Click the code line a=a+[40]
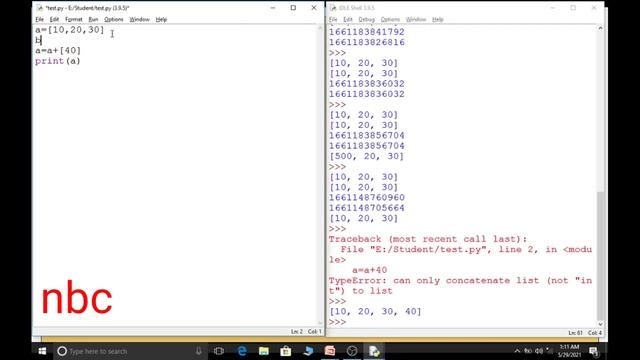 (58, 51)
